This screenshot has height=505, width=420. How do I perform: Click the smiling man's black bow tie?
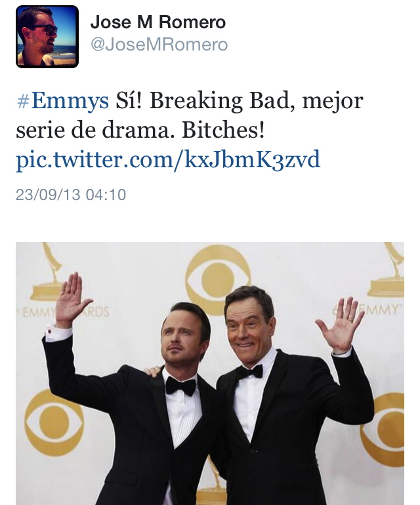click(x=249, y=372)
